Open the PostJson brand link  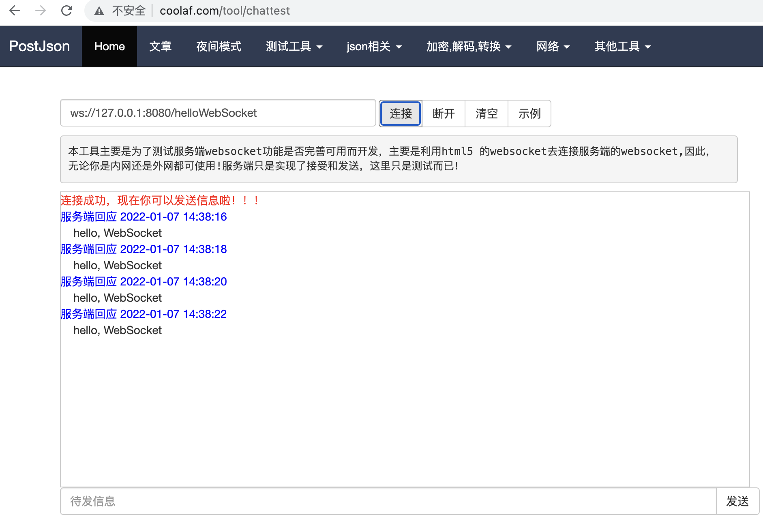tap(39, 46)
